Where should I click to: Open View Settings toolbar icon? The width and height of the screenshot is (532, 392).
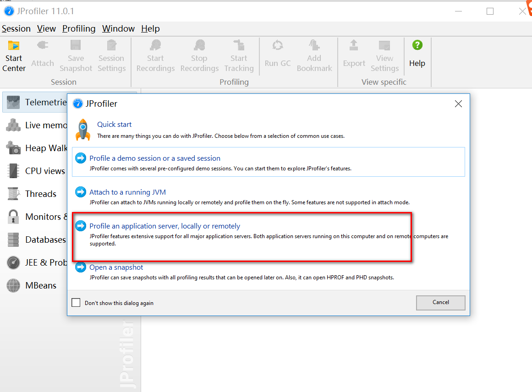tap(384, 45)
